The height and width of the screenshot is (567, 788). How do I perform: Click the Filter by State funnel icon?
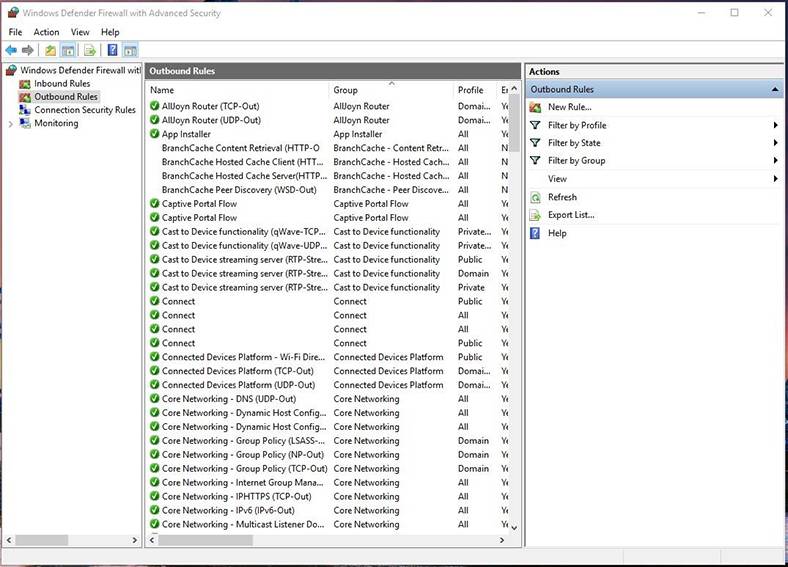pos(536,143)
